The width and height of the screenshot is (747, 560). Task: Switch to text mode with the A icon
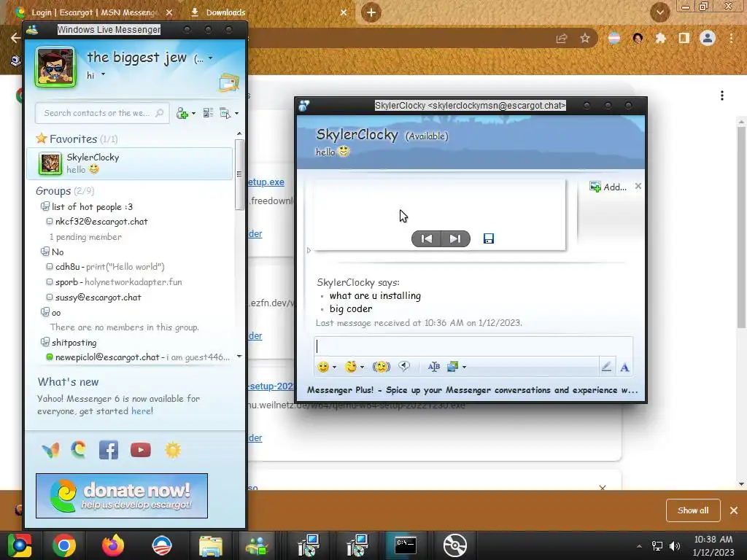(x=624, y=367)
